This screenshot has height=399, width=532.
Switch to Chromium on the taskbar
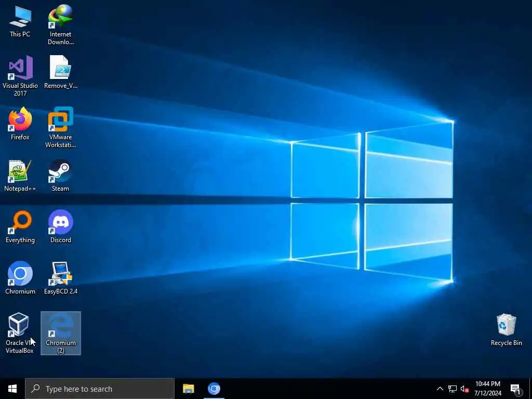point(214,389)
